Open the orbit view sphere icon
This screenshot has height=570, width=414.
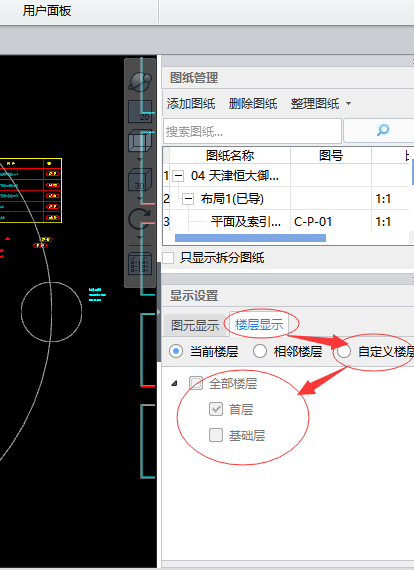click(x=140, y=81)
